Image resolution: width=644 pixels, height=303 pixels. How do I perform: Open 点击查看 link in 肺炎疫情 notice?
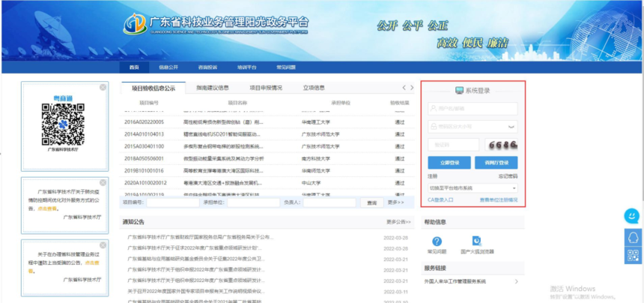pyautogui.click(x=49, y=208)
